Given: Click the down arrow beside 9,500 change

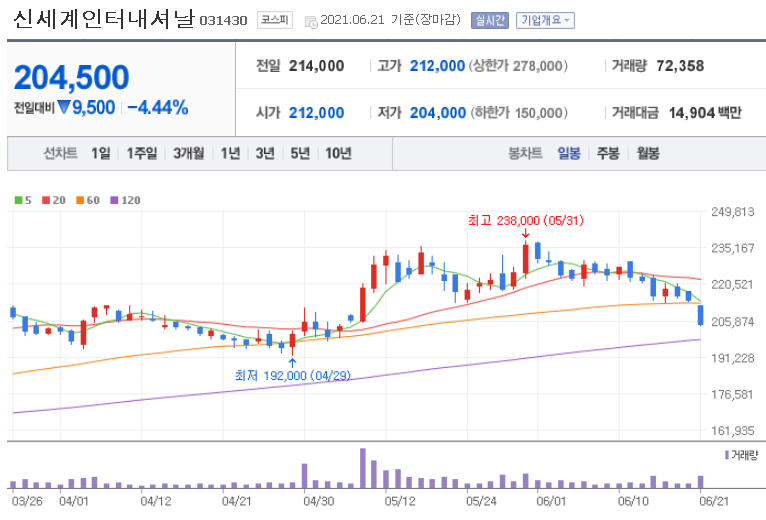Looking at the screenshot, I should pos(64,107).
